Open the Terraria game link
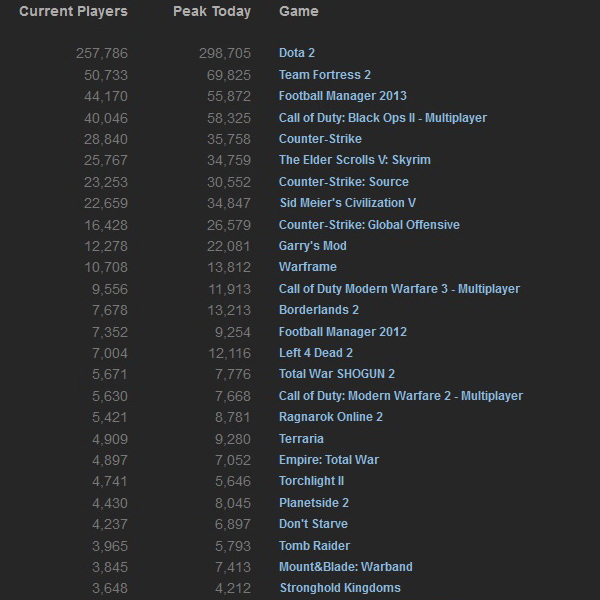The height and width of the screenshot is (600, 600). [x=301, y=439]
